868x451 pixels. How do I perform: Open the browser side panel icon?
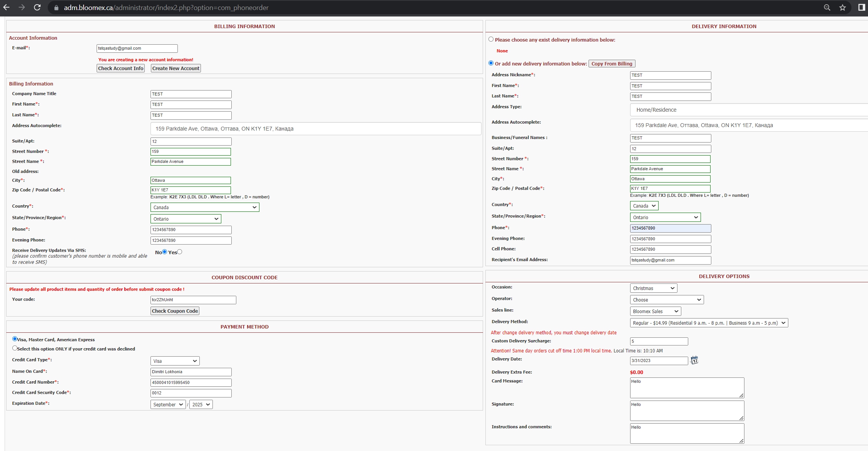coord(862,7)
